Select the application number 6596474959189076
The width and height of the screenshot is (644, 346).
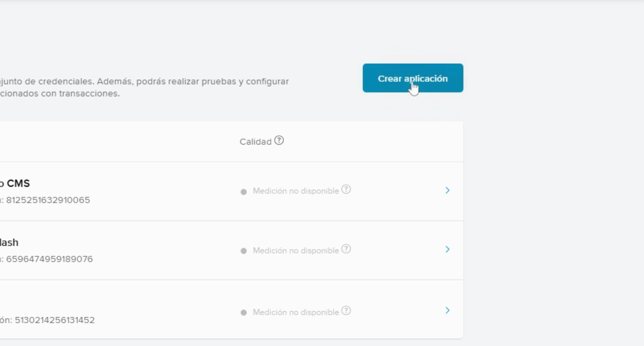pyautogui.click(x=49, y=259)
